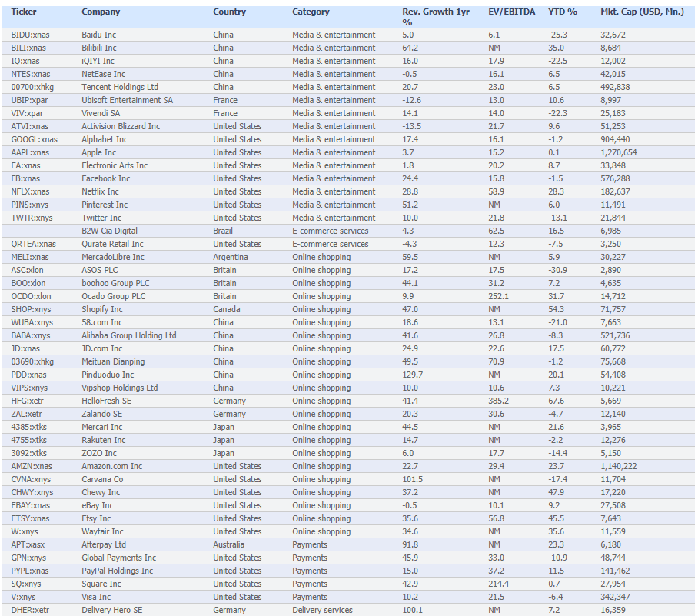Click Activision Blizzard Inc
The image size is (698, 616).
tap(120, 126)
